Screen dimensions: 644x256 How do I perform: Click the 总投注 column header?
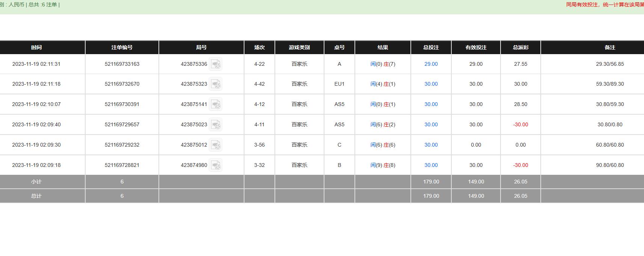tap(431, 47)
